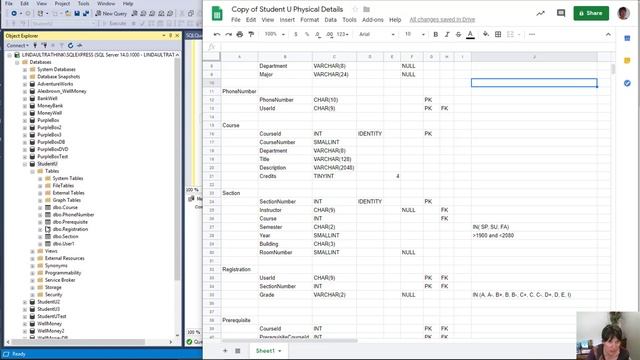Format as currency with dollar icon
The width and height of the screenshot is (640, 360).
(x=296, y=34)
